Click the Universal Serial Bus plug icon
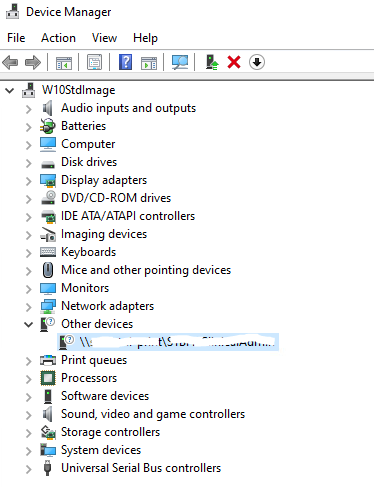Viewport: 374px width, 487px height. (x=48, y=468)
